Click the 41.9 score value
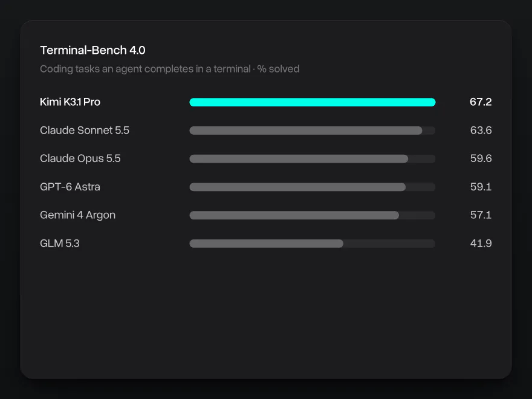 tap(481, 243)
